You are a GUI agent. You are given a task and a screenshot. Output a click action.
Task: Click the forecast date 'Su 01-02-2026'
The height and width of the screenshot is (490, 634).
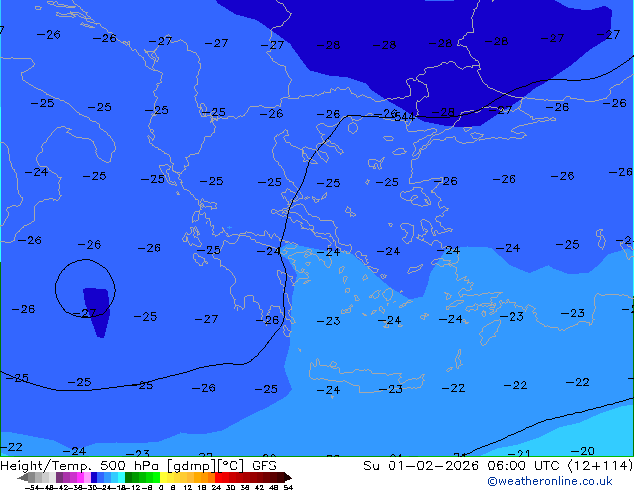tap(421, 466)
